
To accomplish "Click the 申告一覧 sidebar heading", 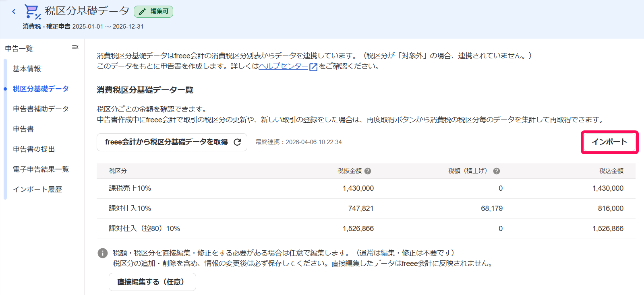I will point(19,49).
